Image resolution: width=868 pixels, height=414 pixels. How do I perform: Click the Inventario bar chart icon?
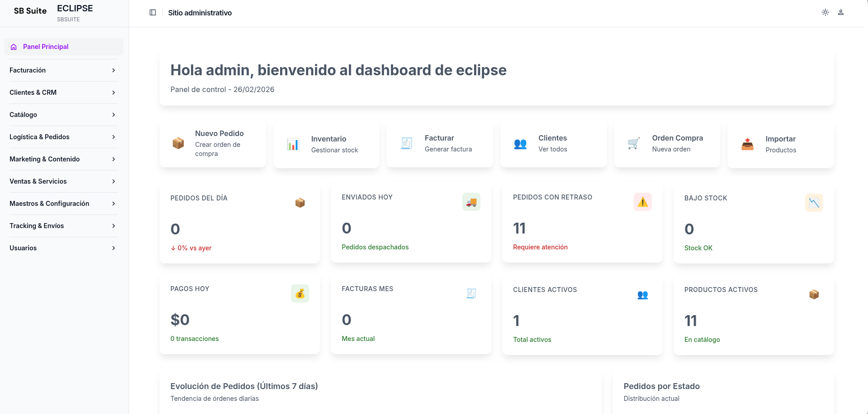coord(292,143)
